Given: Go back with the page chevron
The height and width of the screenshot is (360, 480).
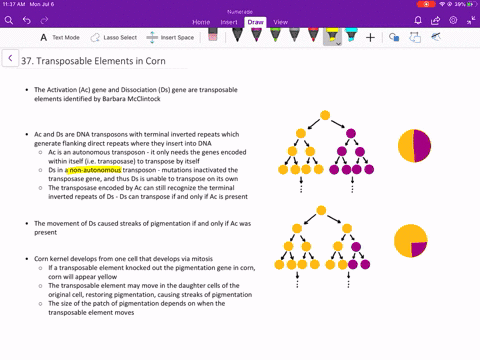Looking at the screenshot, I should coord(10,58).
